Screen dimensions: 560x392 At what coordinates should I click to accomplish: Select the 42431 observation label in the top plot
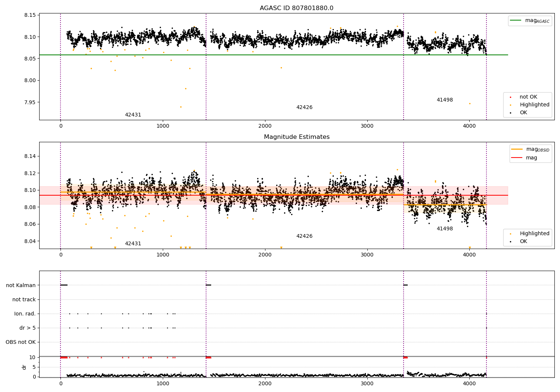133,115
